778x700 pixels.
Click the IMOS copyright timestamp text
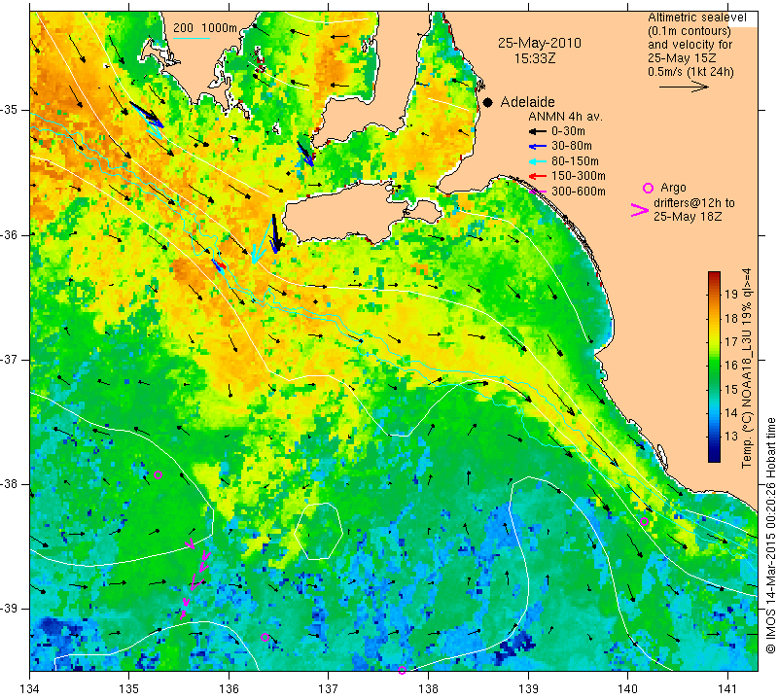pyautogui.click(x=770, y=536)
